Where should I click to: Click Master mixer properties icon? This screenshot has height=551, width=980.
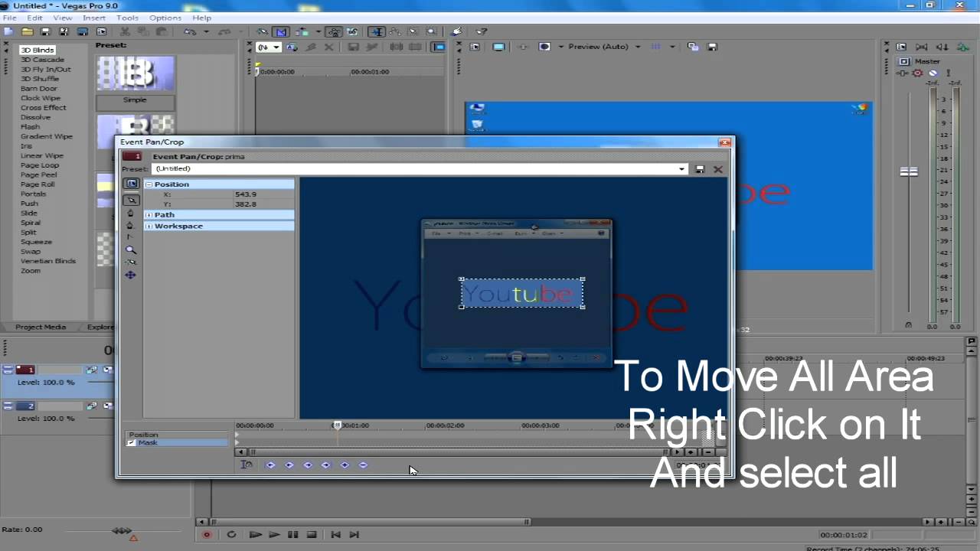coord(902,47)
